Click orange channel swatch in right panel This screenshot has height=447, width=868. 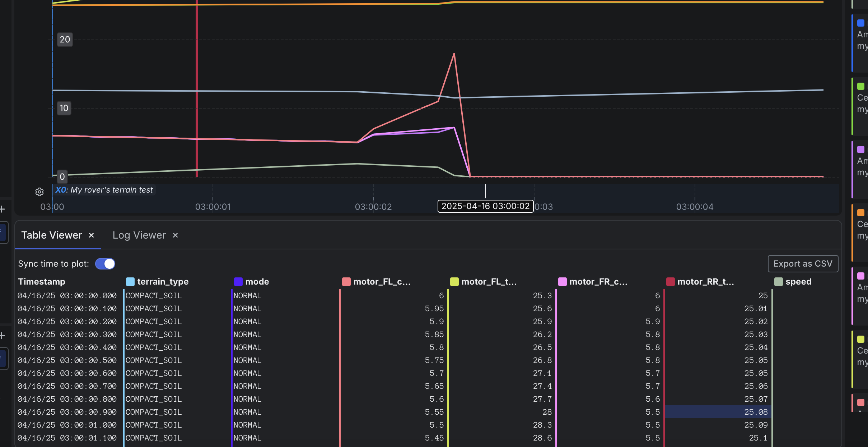860,213
